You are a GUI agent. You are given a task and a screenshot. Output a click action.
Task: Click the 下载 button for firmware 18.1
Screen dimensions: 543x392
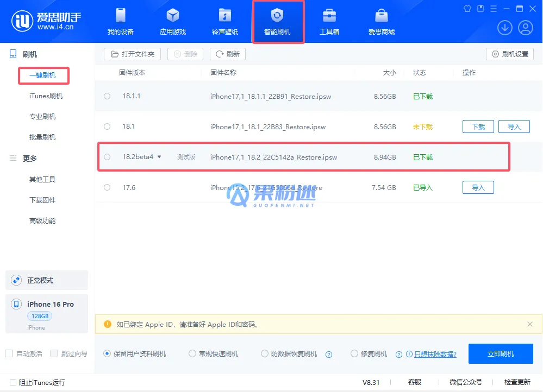click(x=478, y=126)
